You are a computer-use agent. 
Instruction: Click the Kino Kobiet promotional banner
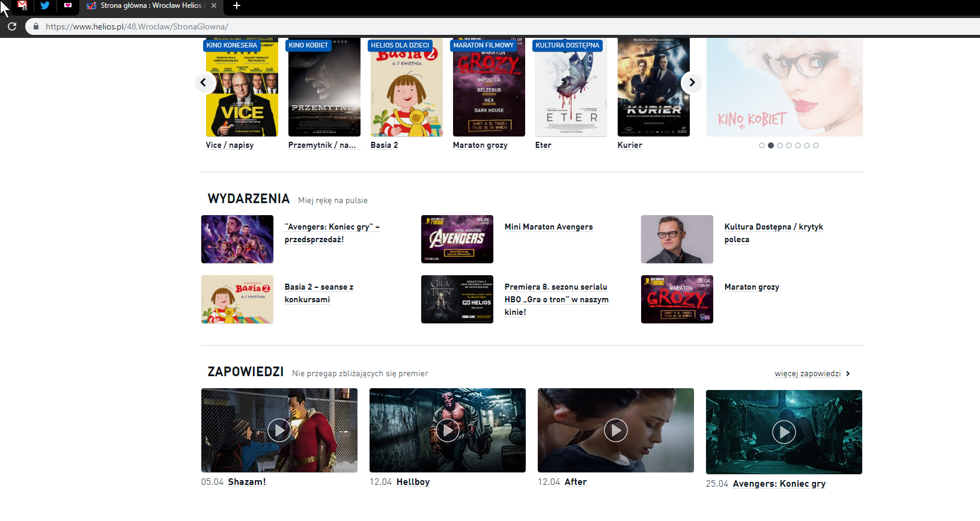[784, 88]
